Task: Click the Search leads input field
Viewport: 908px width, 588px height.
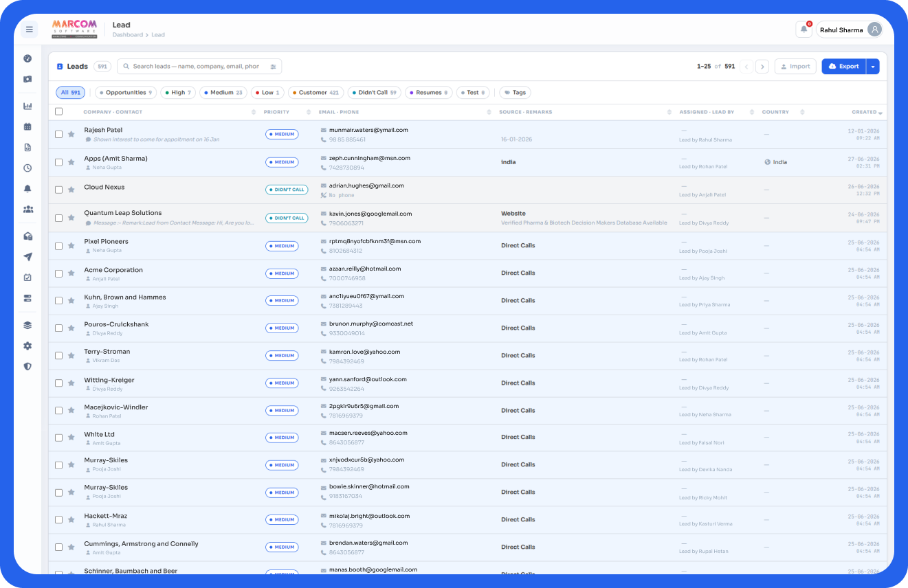Action: pos(196,67)
